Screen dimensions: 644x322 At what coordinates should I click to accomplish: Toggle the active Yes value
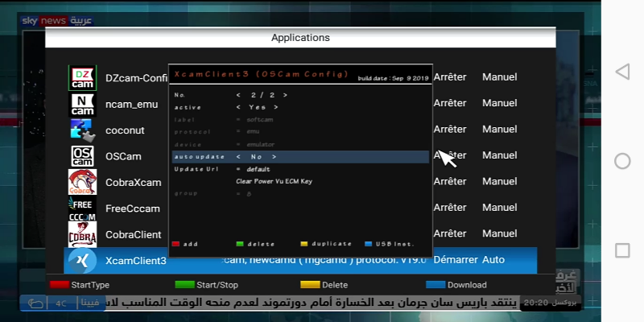pyautogui.click(x=257, y=107)
